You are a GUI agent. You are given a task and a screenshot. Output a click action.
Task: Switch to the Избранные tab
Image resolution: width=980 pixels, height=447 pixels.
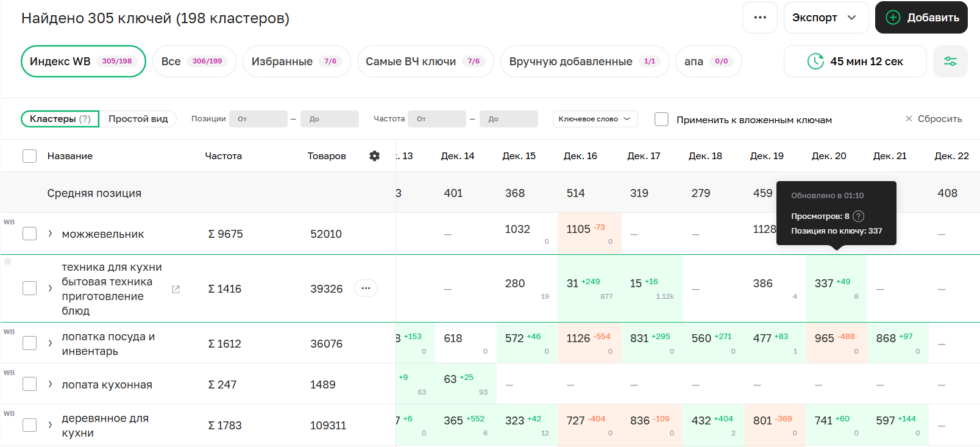(296, 62)
